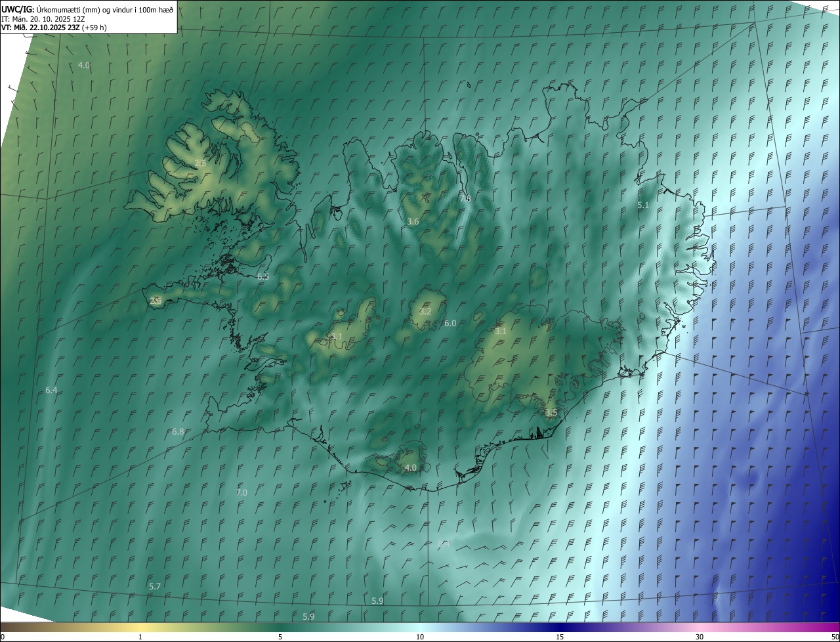Viewport: 840px width, 642px height.
Task: Click the 7.0 value south of Reykjanes
Action: 241,492
